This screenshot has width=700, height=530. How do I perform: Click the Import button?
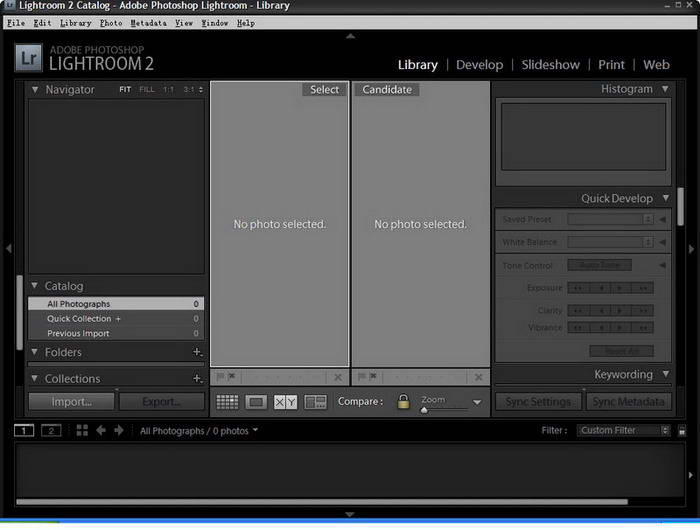coord(71,401)
